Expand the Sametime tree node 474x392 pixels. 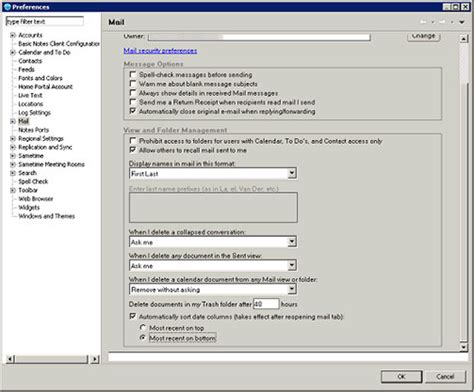pyautogui.click(x=13, y=156)
